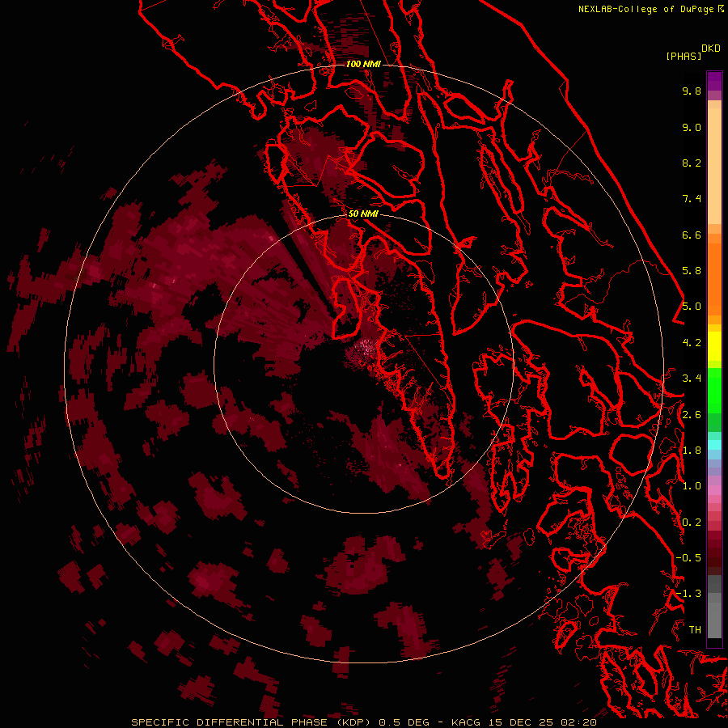This screenshot has height=728, width=728.
Task: Click the [PHAS] units label
Action: (x=684, y=56)
